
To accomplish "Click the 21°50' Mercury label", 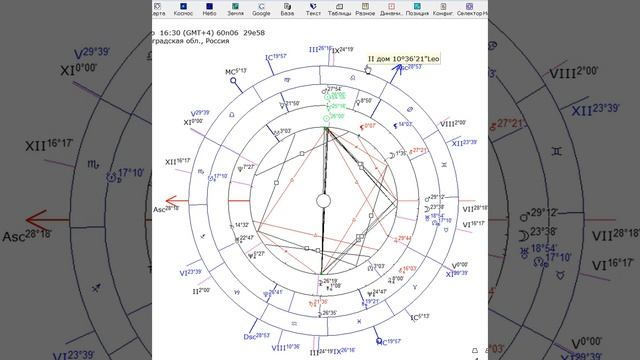I will (289, 104).
